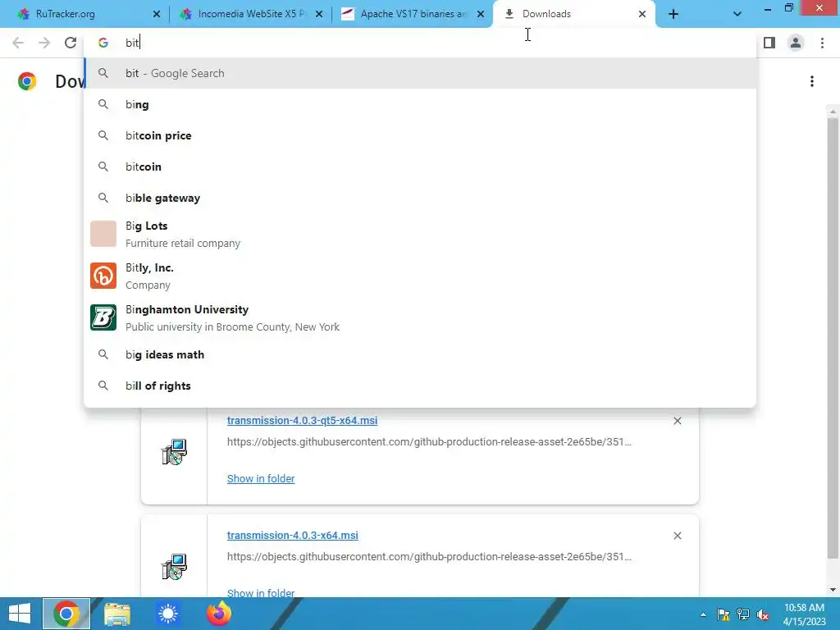Open the Chrome three-dot menu
Screen dimensions: 840x630
[x=822, y=43]
